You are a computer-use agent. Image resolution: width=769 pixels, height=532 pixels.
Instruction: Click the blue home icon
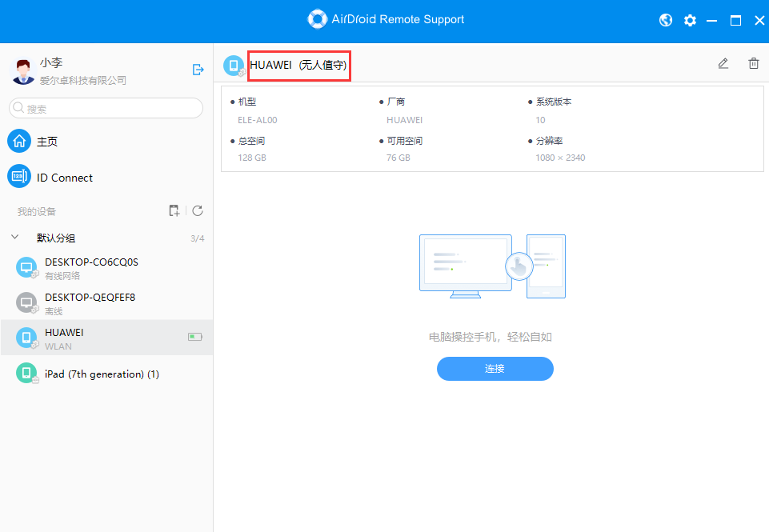pos(19,142)
